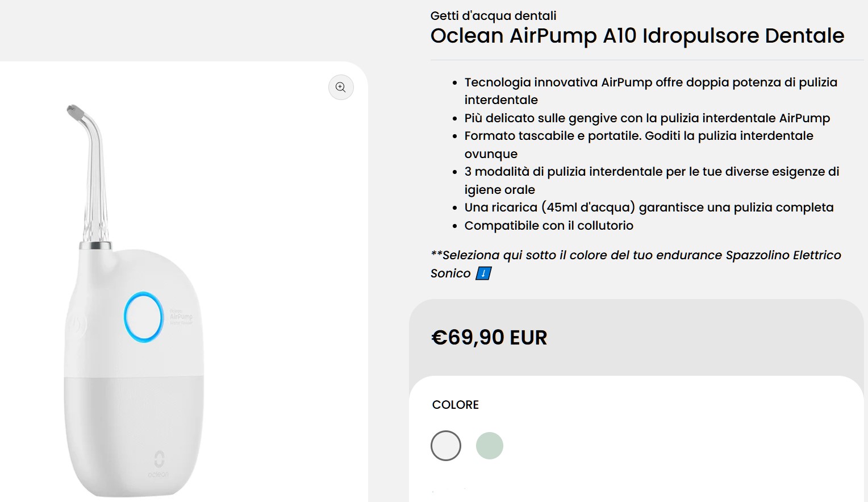Click the breadcrumb above the product title
Image resolution: width=868 pixels, height=502 pixels.
494,15
